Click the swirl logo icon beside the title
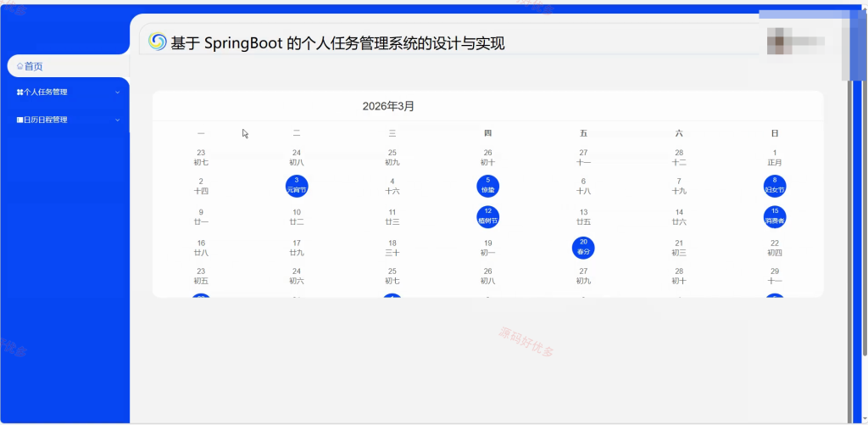Viewport: 868px width, 425px height. [157, 42]
